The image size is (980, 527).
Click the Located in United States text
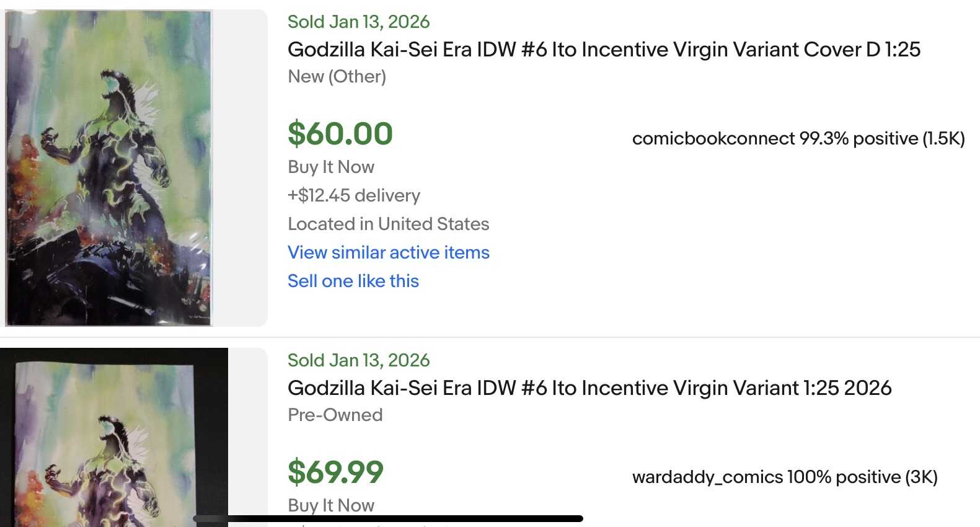pyautogui.click(x=389, y=224)
